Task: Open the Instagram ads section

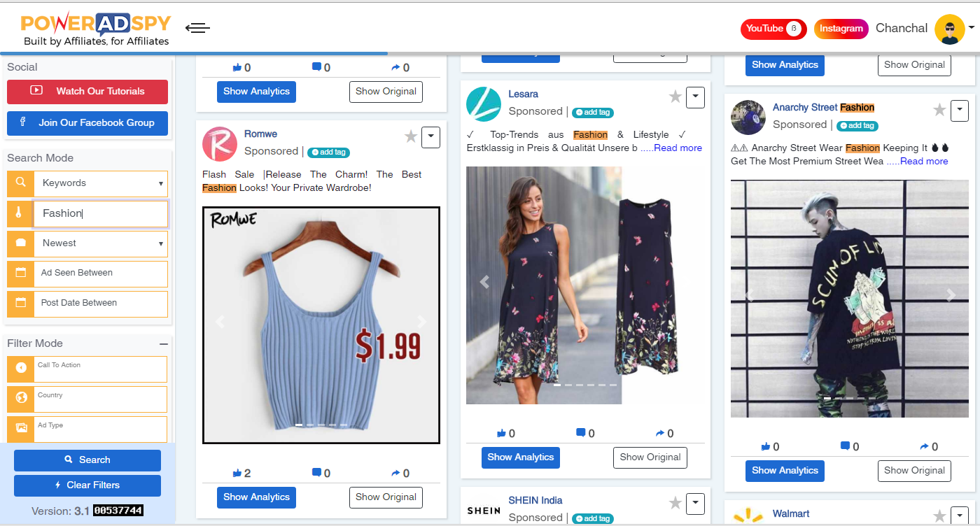Action: tap(841, 28)
